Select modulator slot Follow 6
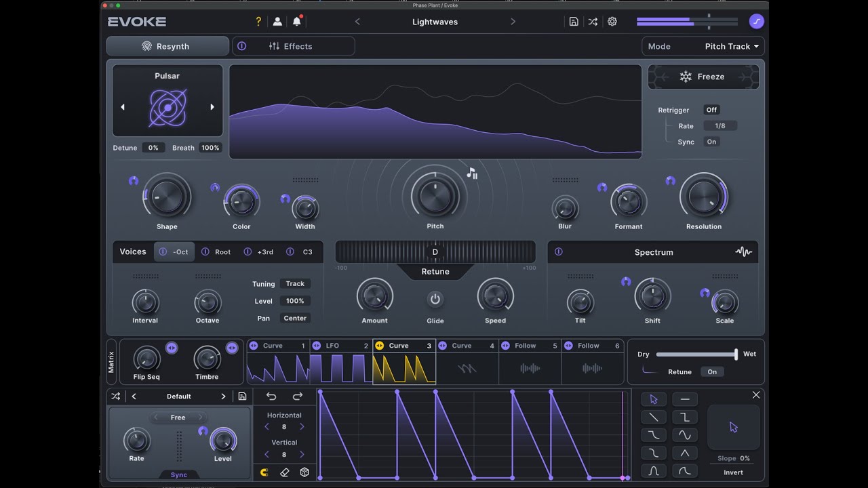This screenshot has width=868, height=488. tap(593, 362)
